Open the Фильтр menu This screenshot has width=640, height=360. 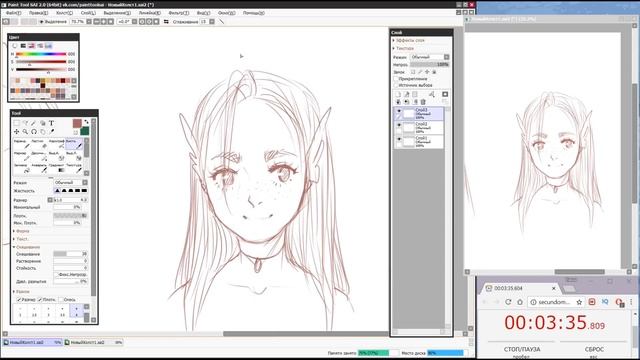179,13
